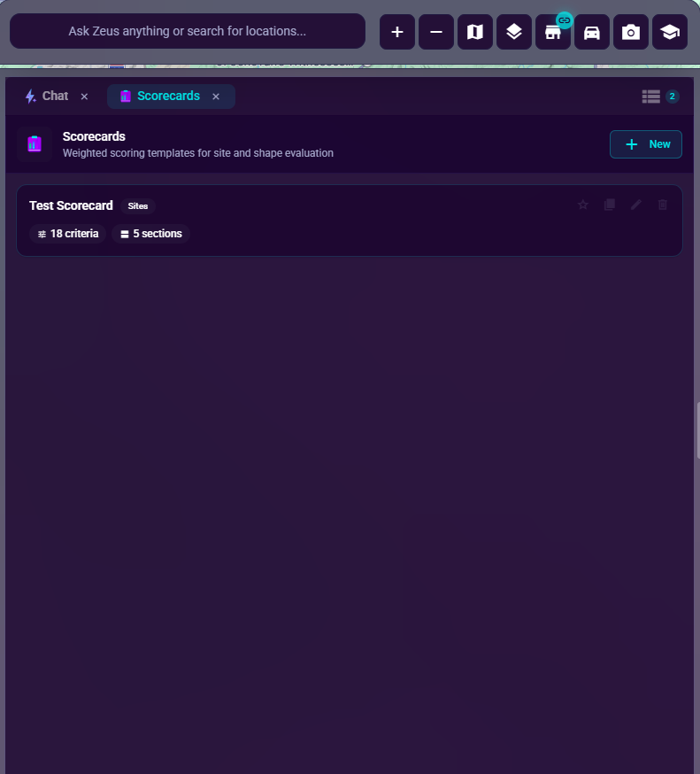Click the Scorecards header clipboard icon
The width and height of the screenshot is (700, 774).
35,144
